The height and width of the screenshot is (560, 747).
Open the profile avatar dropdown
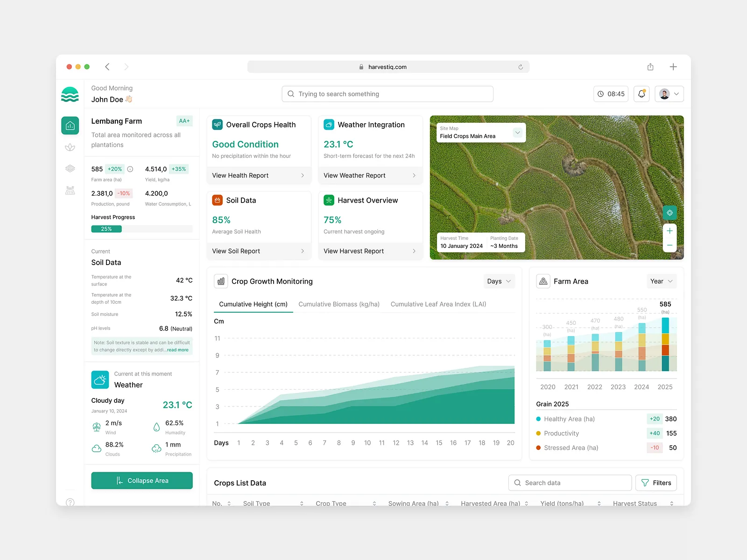click(x=669, y=94)
